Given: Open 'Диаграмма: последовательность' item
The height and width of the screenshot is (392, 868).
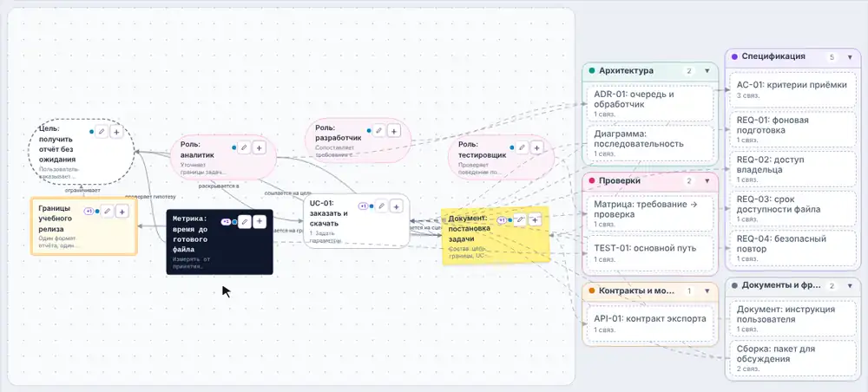Looking at the screenshot, I should [650, 142].
